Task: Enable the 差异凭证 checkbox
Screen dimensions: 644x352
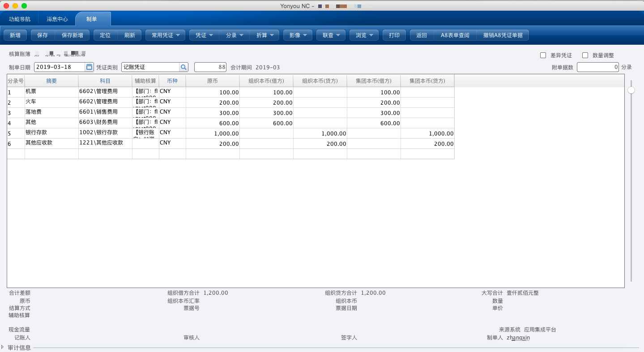Action: pyautogui.click(x=543, y=55)
